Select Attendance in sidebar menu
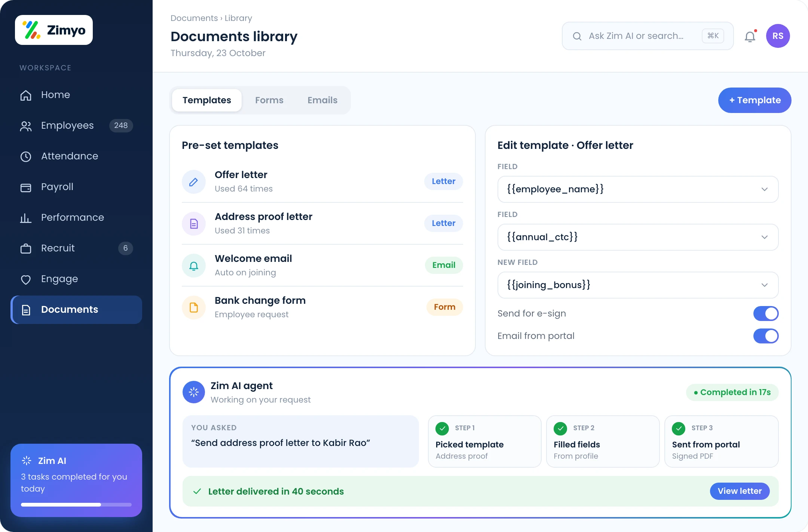The image size is (808, 532). point(76,156)
